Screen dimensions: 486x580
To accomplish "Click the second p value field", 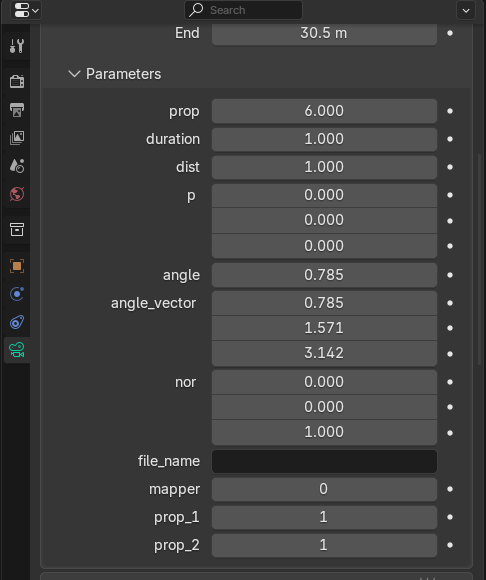I will (324, 220).
